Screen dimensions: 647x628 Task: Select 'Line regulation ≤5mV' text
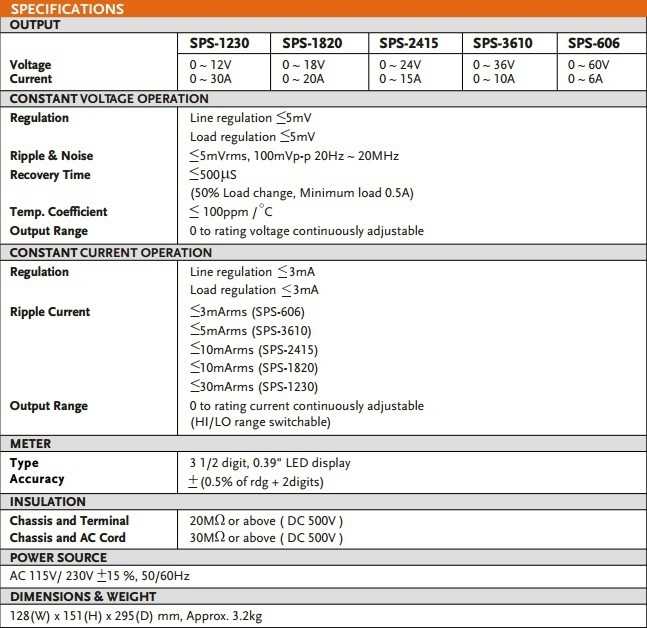click(x=250, y=118)
